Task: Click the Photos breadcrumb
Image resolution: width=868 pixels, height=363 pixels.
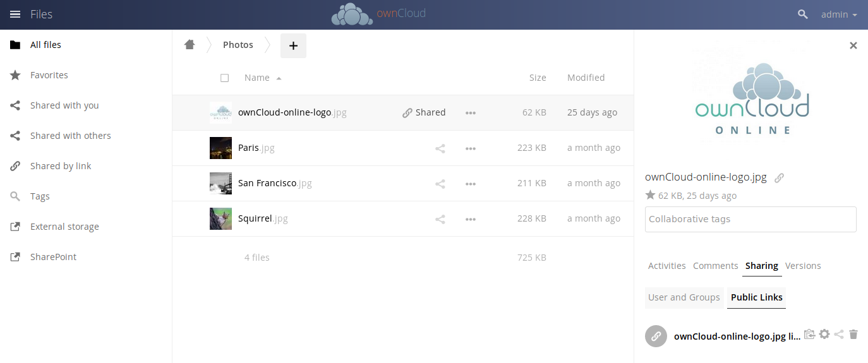Action: pyautogui.click(x=238, y=45)
